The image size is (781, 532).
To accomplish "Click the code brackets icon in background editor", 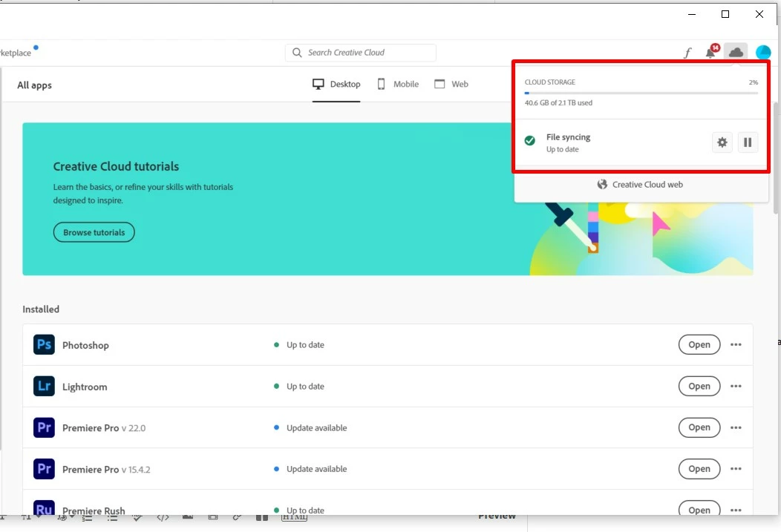I will 163,518.
